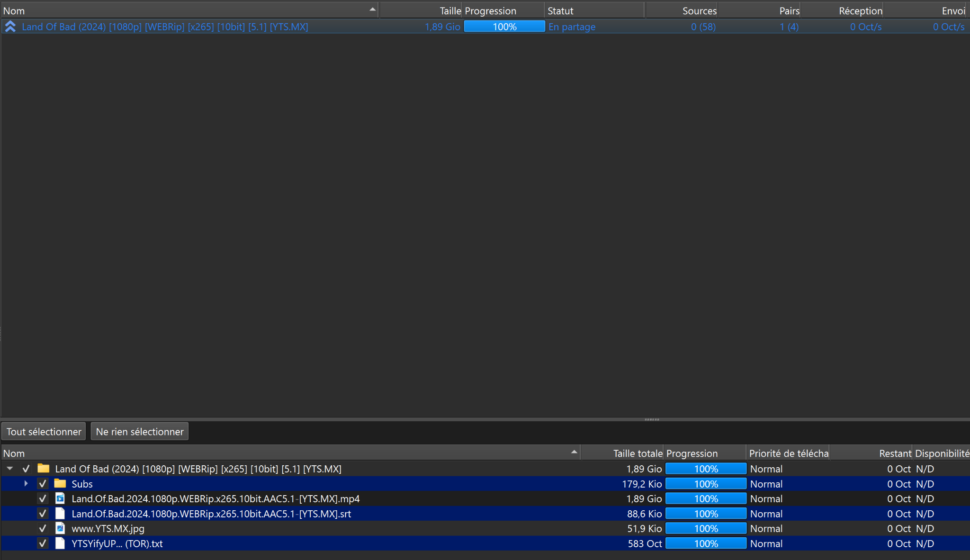Uncheck the www.YTS.MX.jpg checkbox
Viewport: 970px width, 560px height.
(x=43, y=528)
